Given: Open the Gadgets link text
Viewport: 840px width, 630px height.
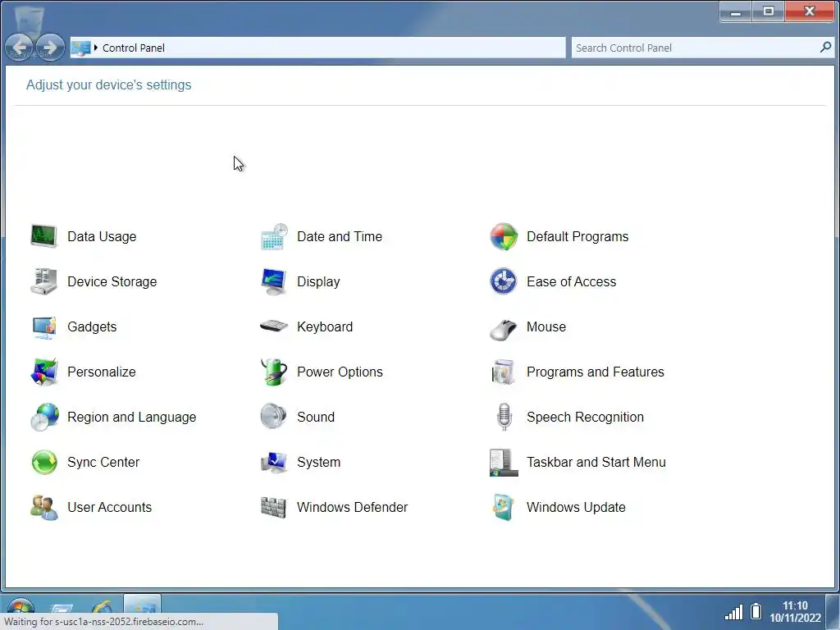Looking at the screenshot, I should click(x=92, y=326).
